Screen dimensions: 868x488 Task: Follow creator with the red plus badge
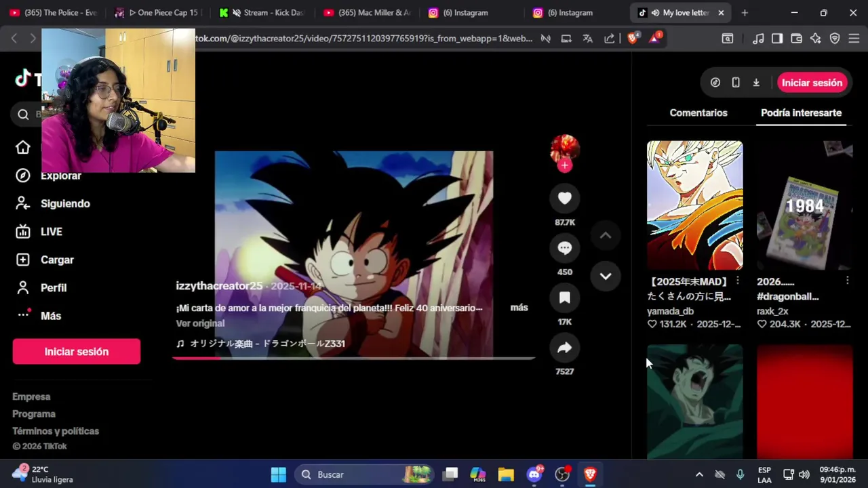(565, 165)
